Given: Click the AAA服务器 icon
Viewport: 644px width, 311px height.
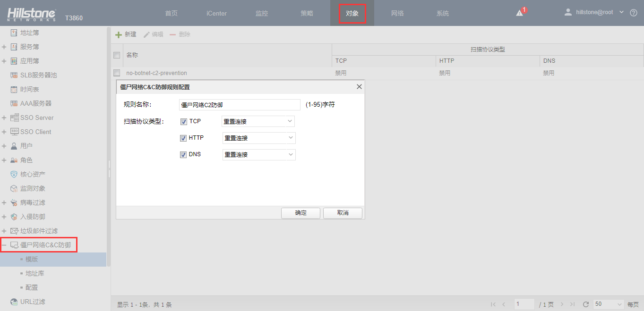Looking at the screenshot, I should coord(14,104).
